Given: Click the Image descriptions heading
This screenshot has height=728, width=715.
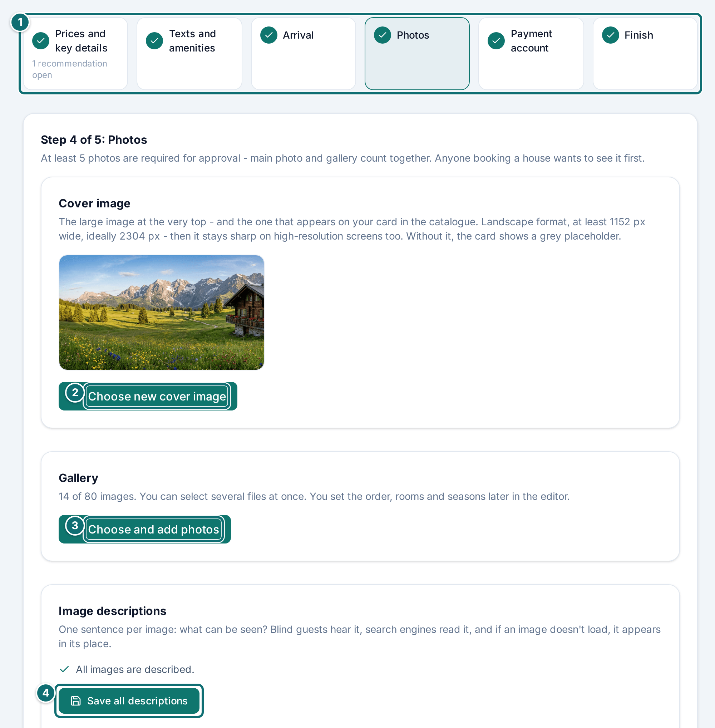Looking at the screenshot, I should (112, 611).
